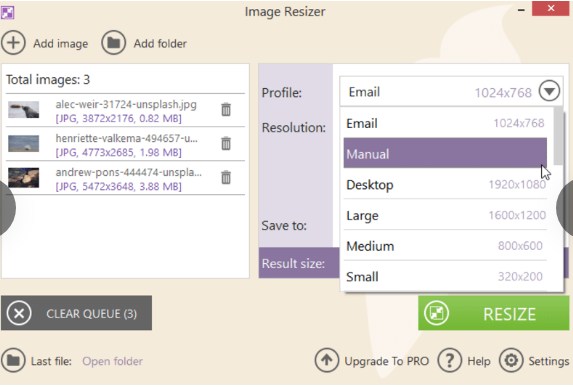Click the Last file folder icon
This screenshot has height=387, width=573.
point(13,360)
